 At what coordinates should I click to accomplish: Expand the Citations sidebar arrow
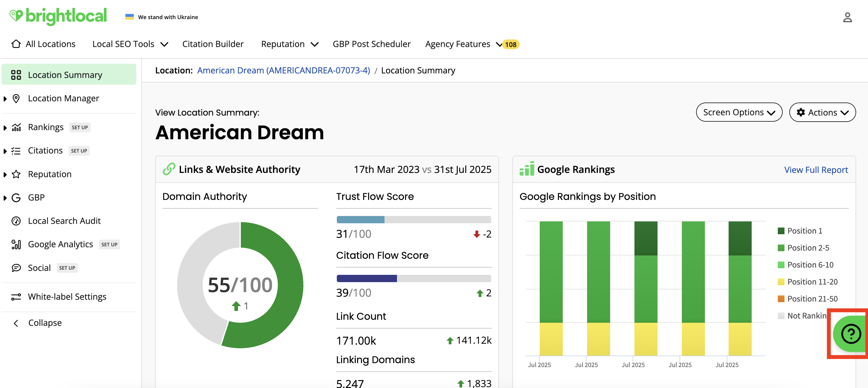(x=5, y=151)
